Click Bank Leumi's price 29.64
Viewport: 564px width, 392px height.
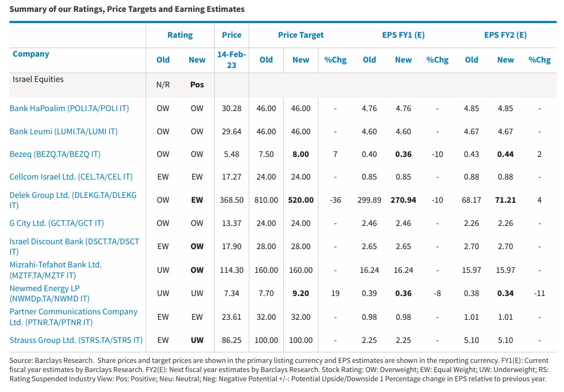coord(232,132)
